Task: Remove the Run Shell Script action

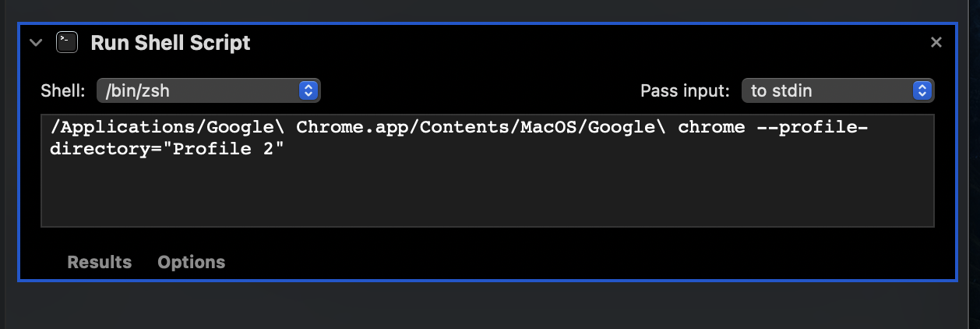Action: (x=936, y=43)
